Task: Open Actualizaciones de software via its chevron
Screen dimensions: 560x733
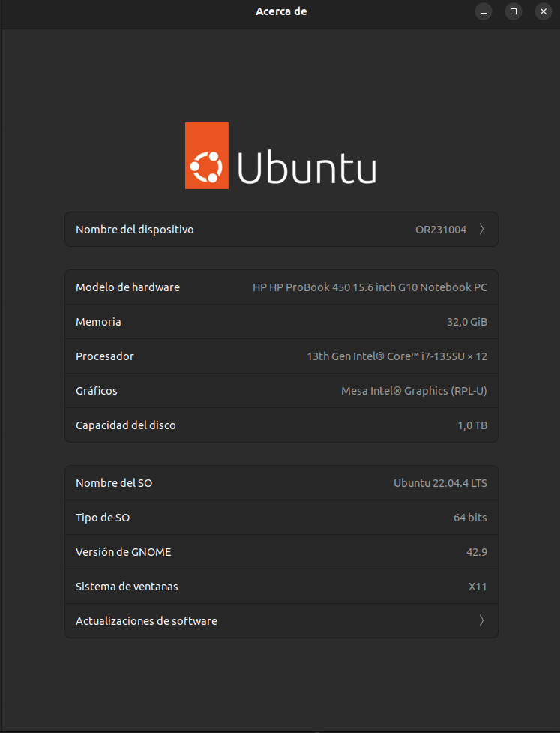Action: coord(481,620)
